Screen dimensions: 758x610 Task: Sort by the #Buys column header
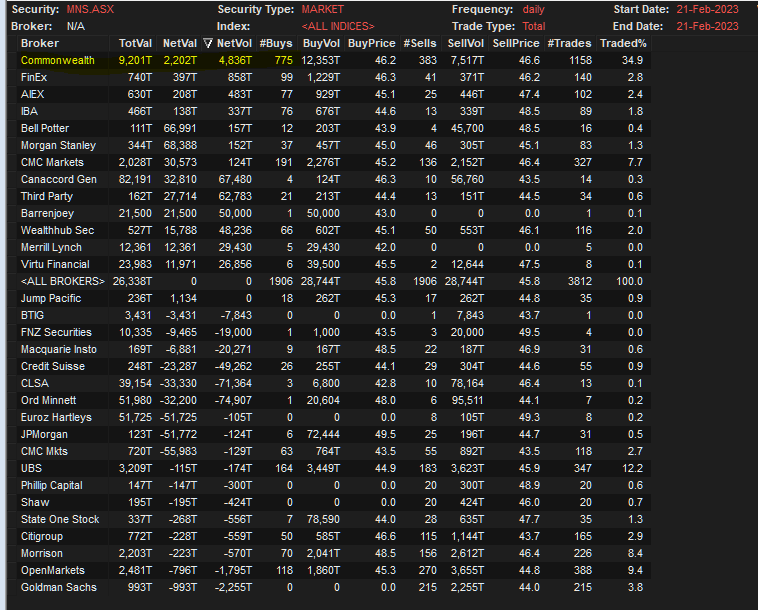point(276,44)
